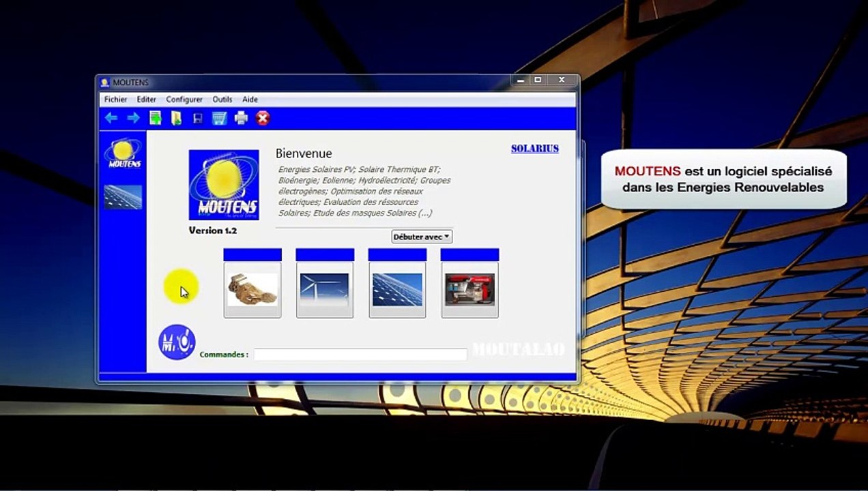Click the Bienvenue heading text
868x491 pixels.
pyautogui.click(x=304, y=153)
